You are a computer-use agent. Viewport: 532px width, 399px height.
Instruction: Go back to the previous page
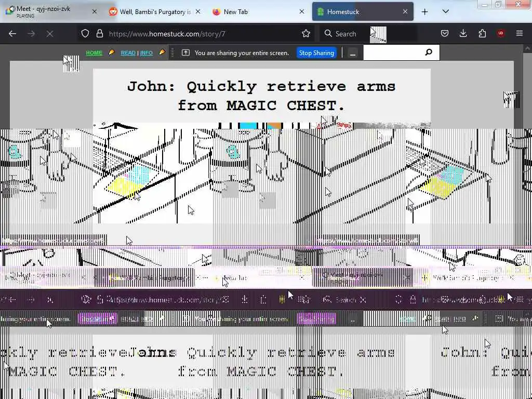[12, 34]
